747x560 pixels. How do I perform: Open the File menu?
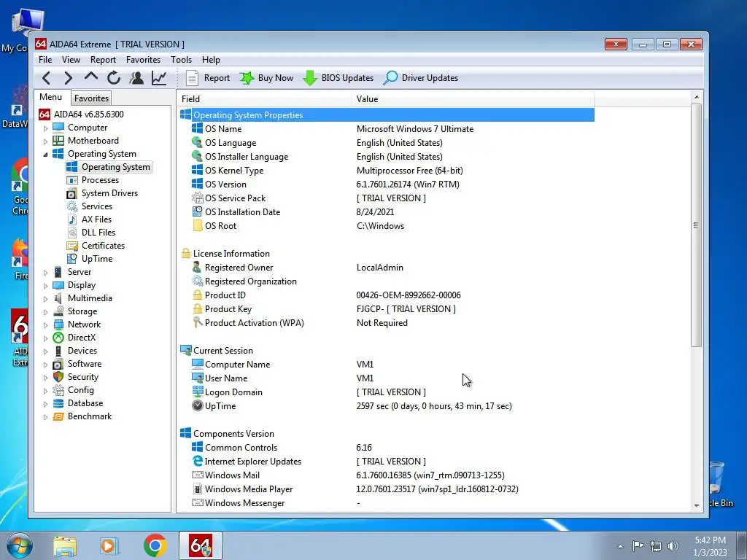pyautogui.click(x=45, y=60)
